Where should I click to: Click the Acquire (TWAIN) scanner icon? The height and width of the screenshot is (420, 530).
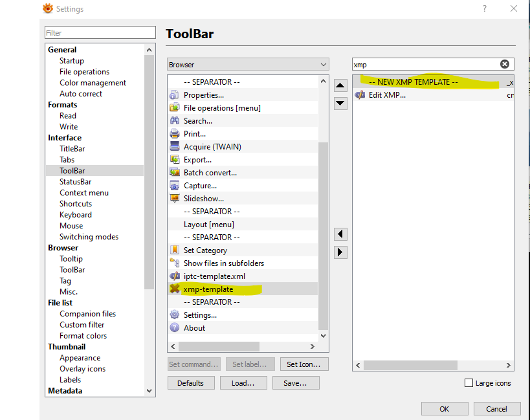click(175, 147)
